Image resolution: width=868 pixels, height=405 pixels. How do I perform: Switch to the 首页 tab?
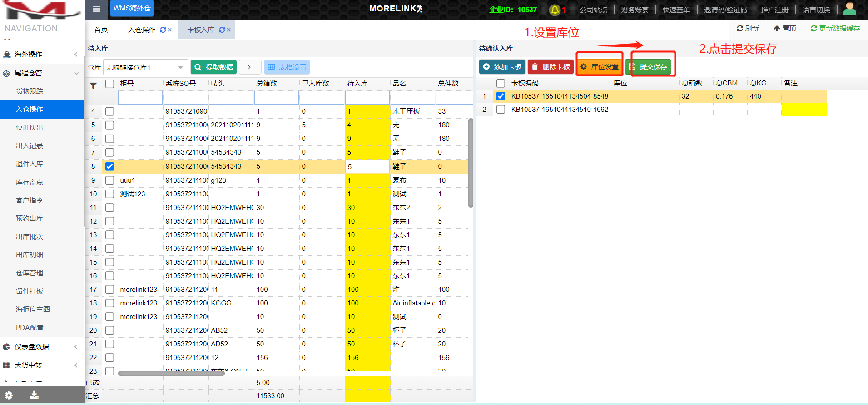pyautogui.click(x=101, y=30)
